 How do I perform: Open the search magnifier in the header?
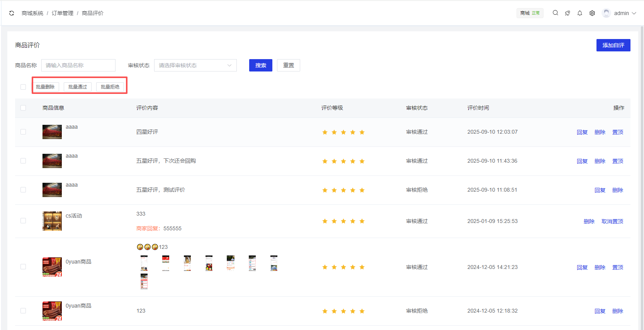555,13
